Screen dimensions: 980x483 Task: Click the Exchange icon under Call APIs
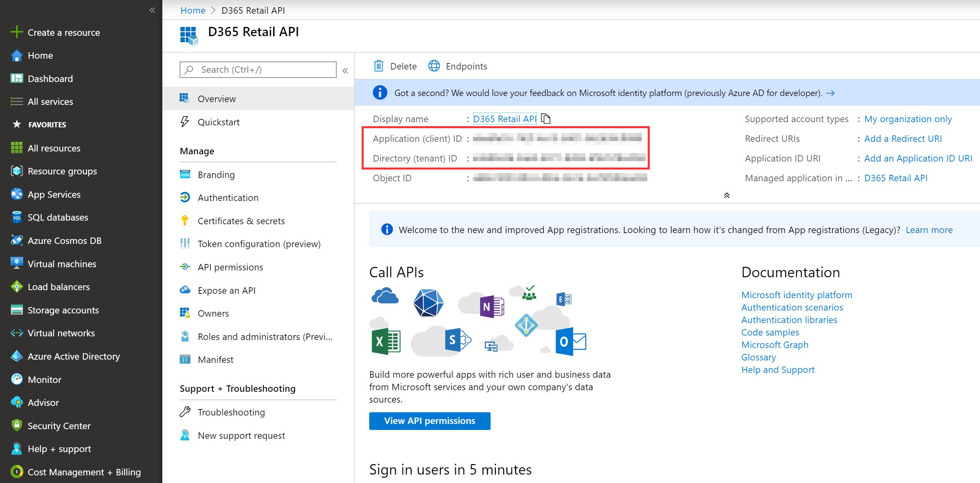[564, 299]
